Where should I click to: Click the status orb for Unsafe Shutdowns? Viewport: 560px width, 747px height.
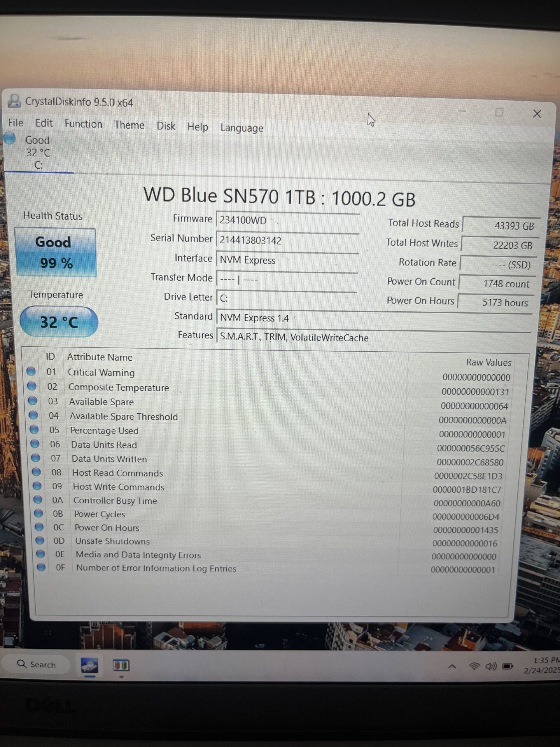click(40, 540)
